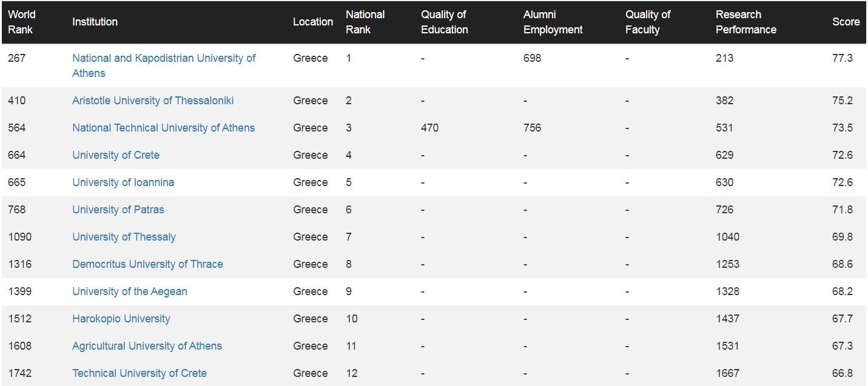Open Technical University of Crete link
868x386 pixels.
(140, 373)
